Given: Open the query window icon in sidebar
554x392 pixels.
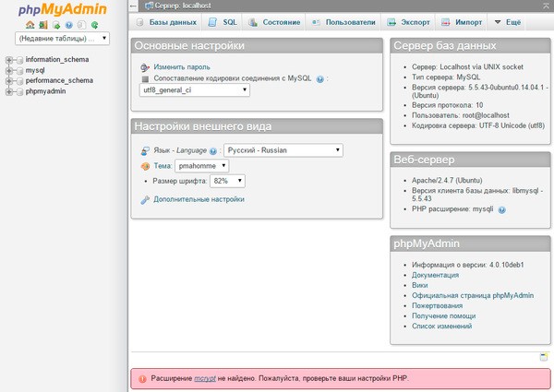Looking at the screenshot, I should point(56,25).
